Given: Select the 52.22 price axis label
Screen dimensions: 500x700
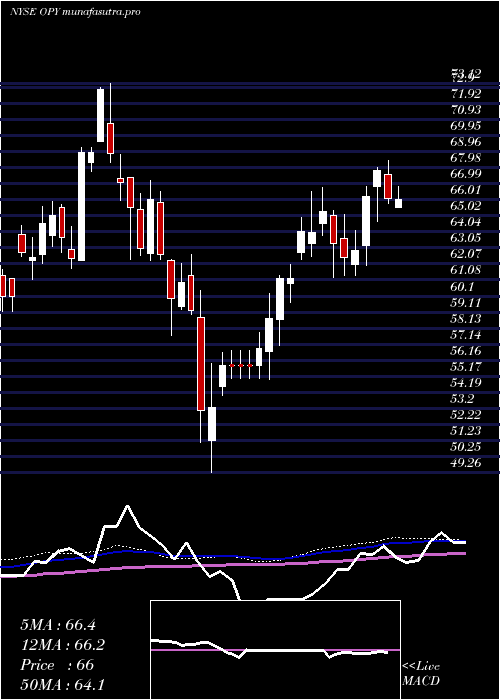Looking at the screenshot, I should point(466,415).
